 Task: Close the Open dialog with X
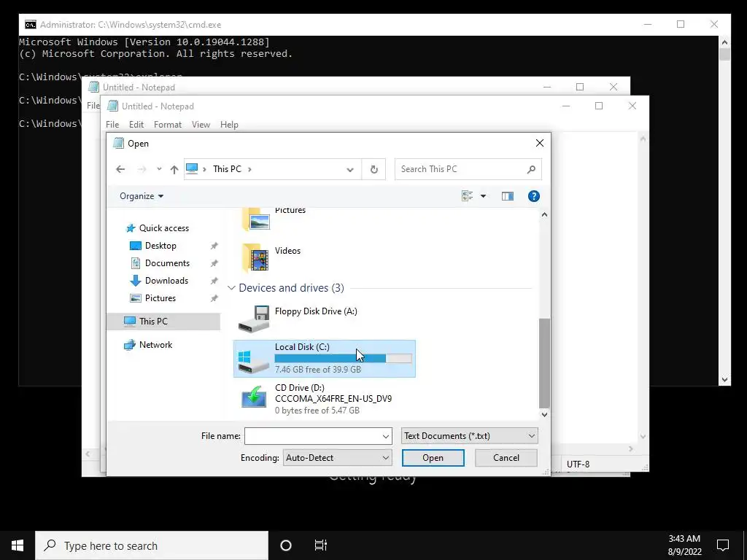(x=539, y=144)
